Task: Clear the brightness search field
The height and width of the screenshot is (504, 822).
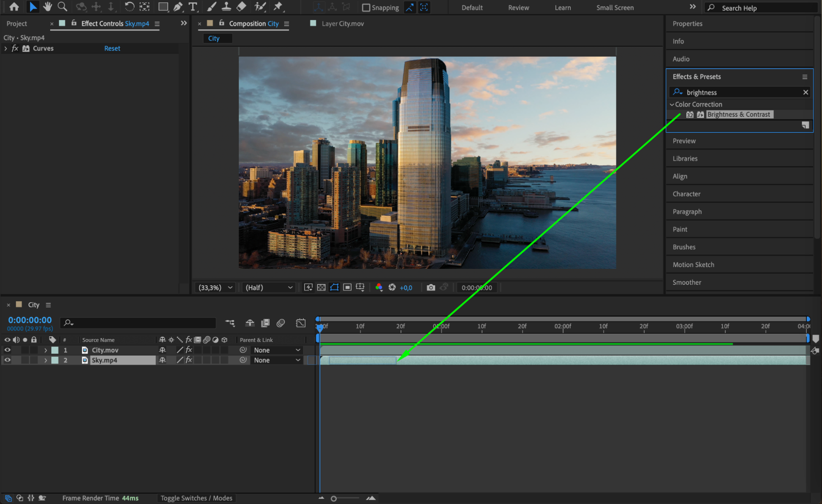Action: click(x=805, y=92)
